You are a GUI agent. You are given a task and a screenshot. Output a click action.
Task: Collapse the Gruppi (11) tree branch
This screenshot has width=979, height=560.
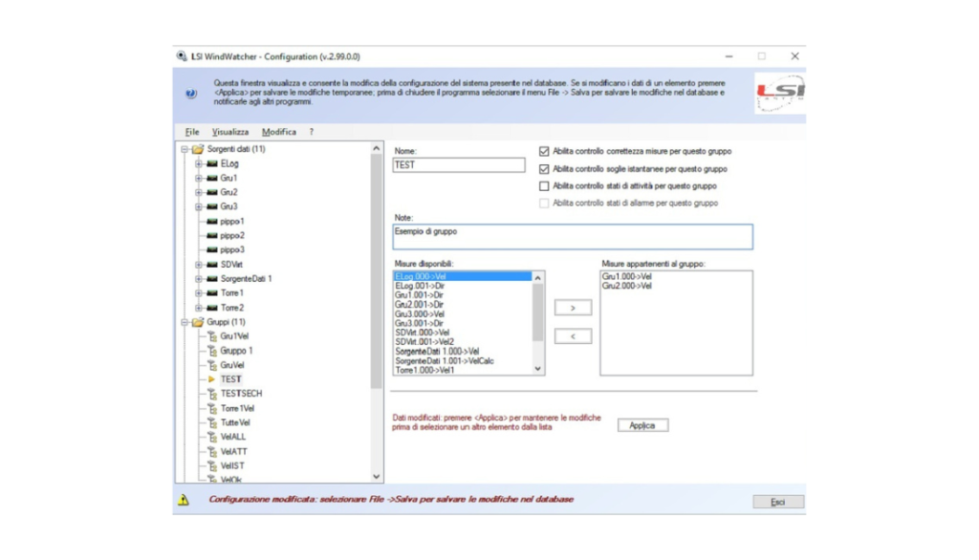pyautogui.click(x=184, y=322)
